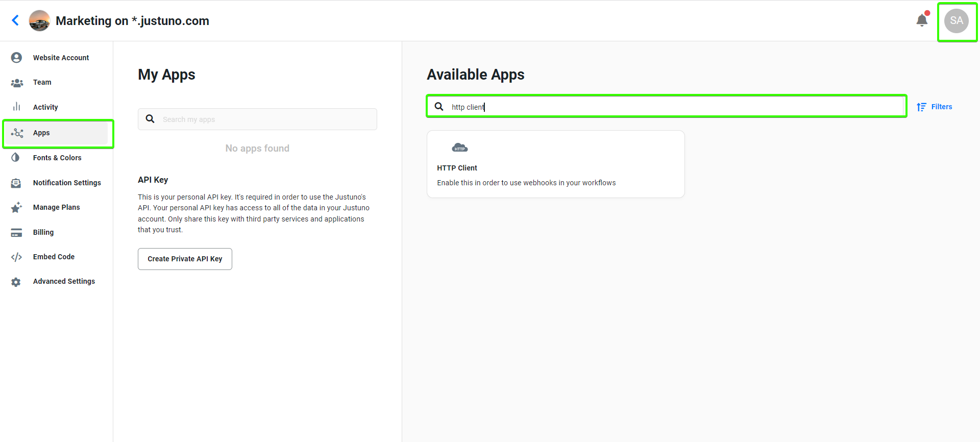Viewport: 980px width, 442px height.
Task: Click the Activity bar chart icon
Action: coord(17,107)
